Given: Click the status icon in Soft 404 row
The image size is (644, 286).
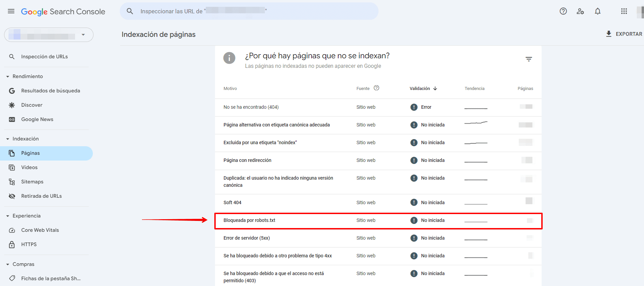Looking at the screenshot, I should click(x=414, y=202).
